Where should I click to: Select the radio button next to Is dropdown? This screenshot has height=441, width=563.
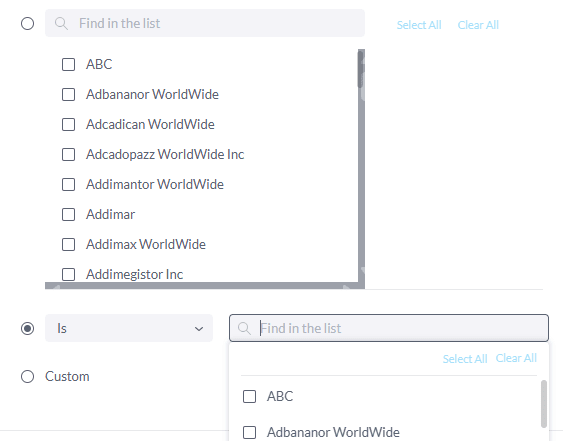(x=27, y=328)
